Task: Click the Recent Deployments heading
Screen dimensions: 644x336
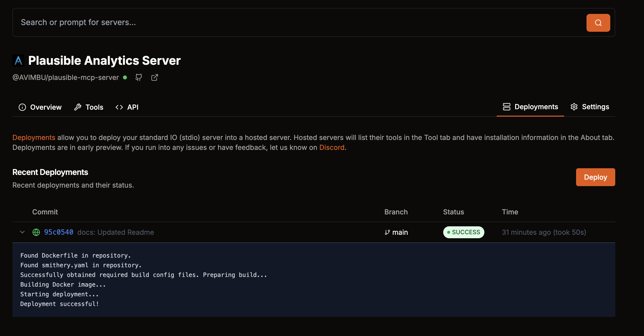Action: pyautogui.click(x=50, y=172)
